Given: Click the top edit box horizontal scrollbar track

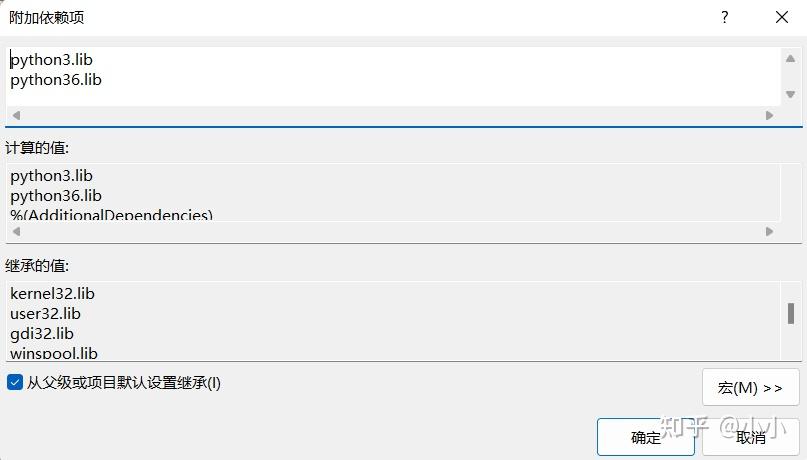Looking at the screenshot, I should coord(392,116).
